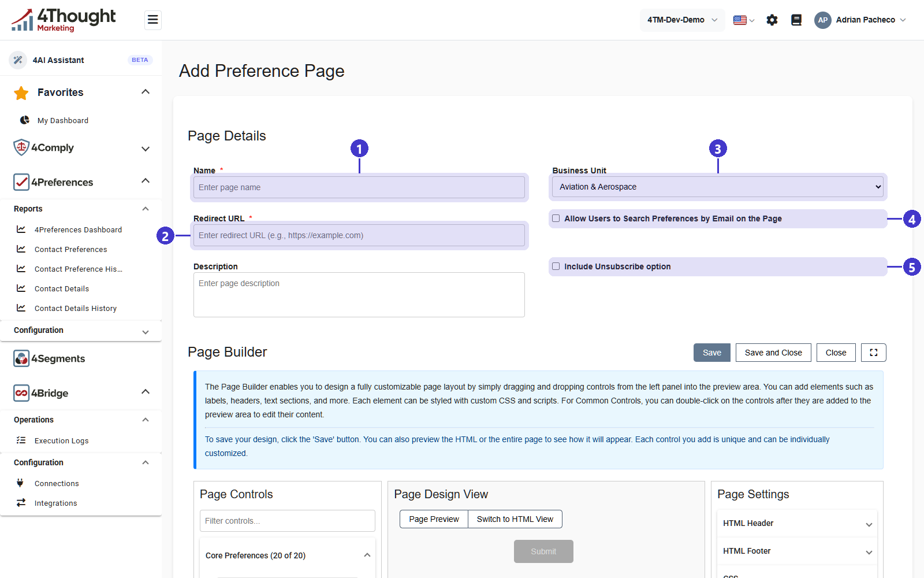This screenshot has height=578, width=924.
Task: Click the Contact Preferences chart icon
Action: [21, 249]
